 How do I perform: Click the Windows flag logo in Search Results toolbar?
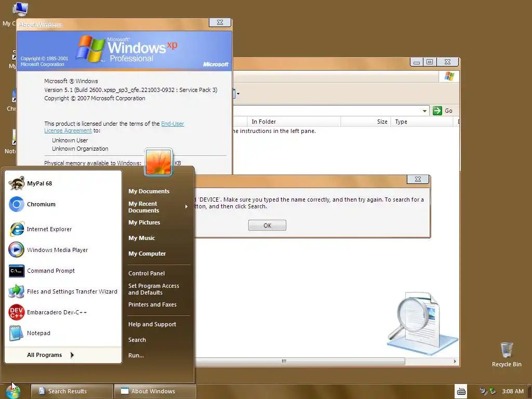pyautogui.click(x=449, y=76)
